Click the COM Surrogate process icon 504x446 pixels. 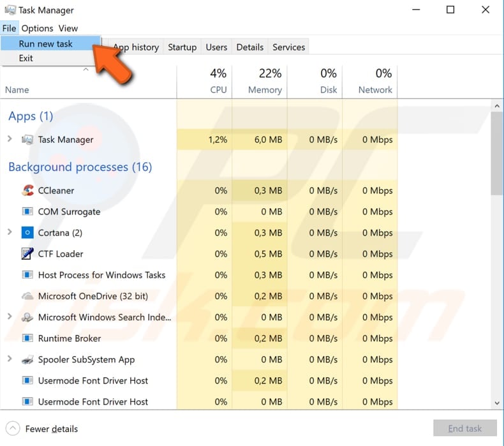[x=27, y=212]
